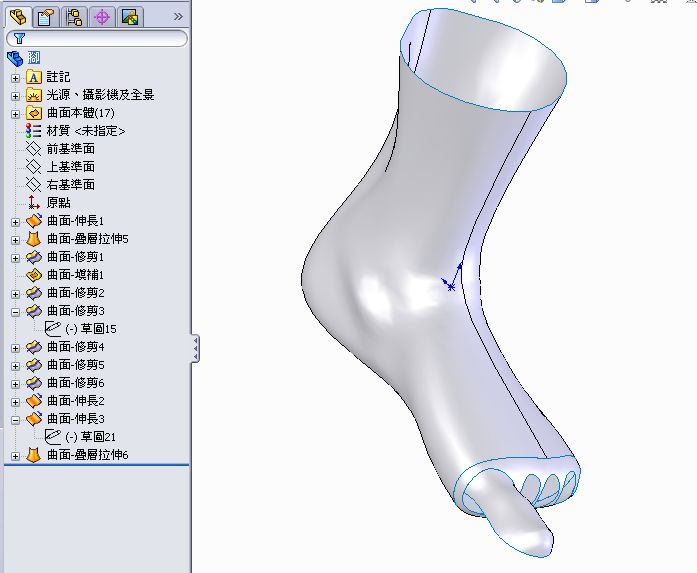Screen dimensions: 697x573
Task: Select the 曲面本體(17) surface bodies icon
Action: 34,112
